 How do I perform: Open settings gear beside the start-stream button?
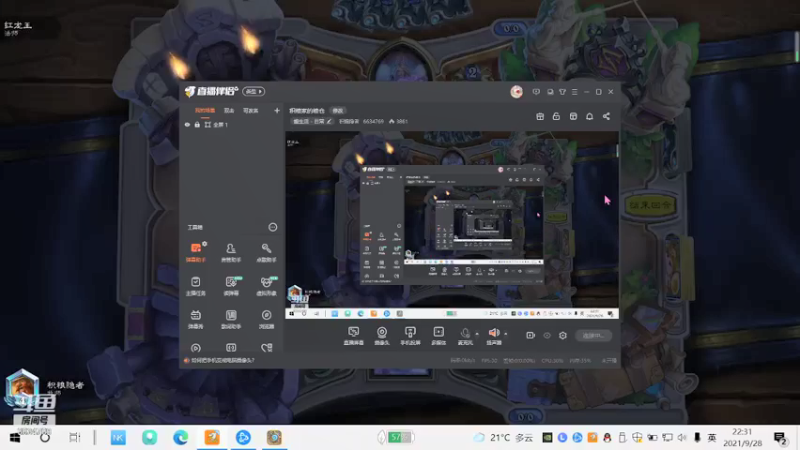coord(563,335)
